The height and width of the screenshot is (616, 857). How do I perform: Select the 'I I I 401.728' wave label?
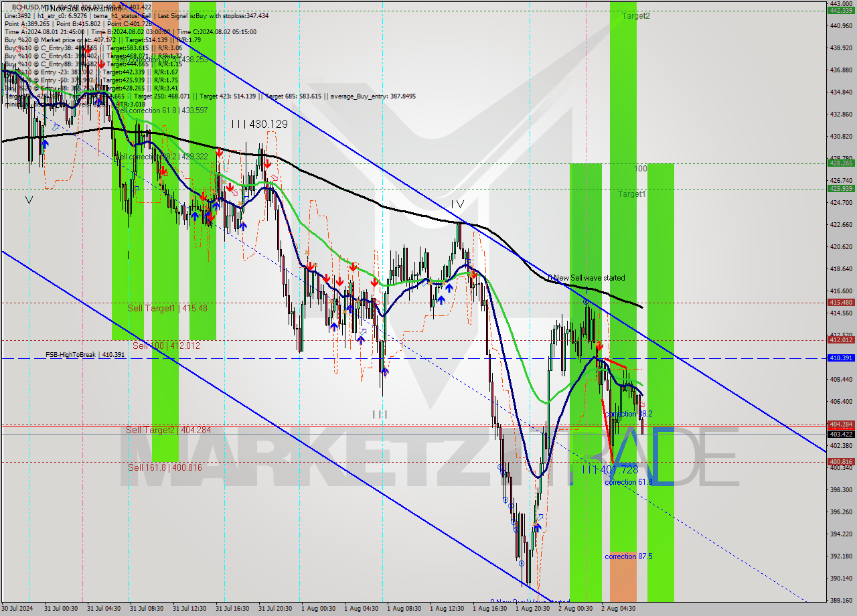coord(609,470)
